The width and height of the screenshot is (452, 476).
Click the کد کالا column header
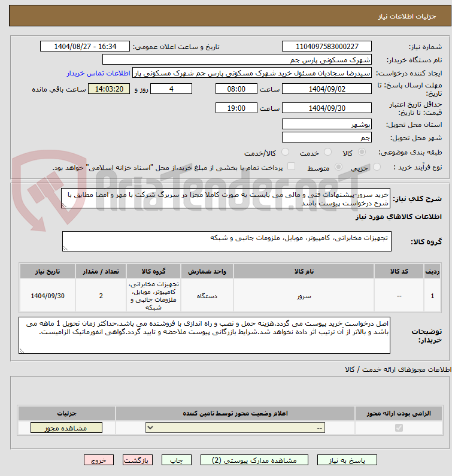point(399,271)
